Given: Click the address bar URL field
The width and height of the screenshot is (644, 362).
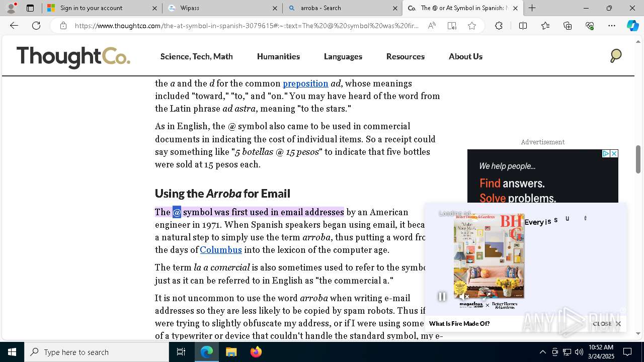Looking at the screenshot, I should [x=247, y=26].
